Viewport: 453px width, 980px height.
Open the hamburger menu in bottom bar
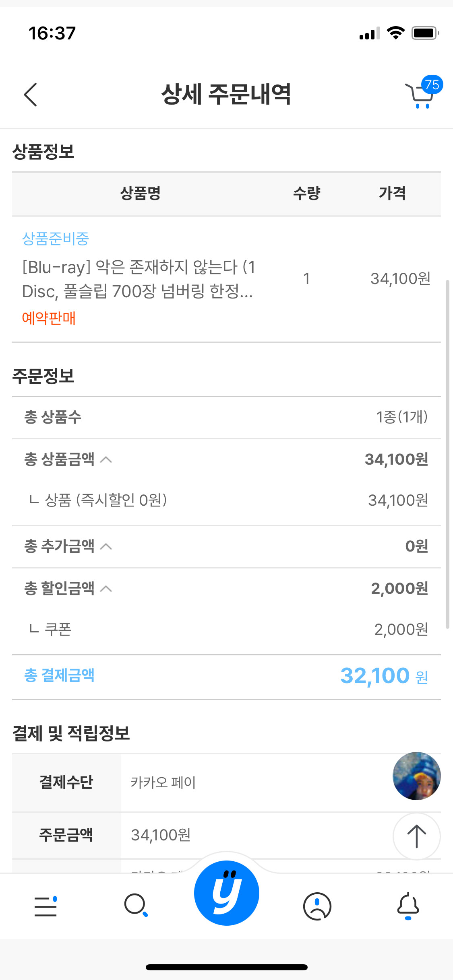point(45,906)
